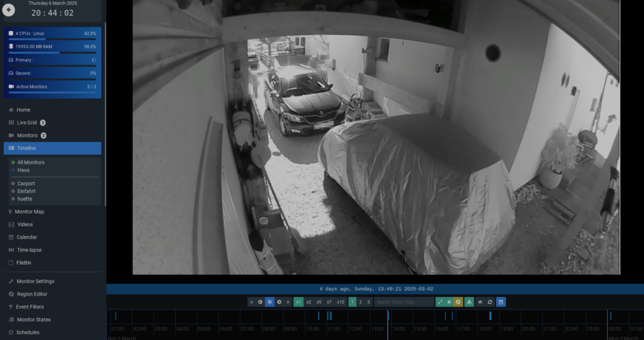Viewport: 644px width, 340px height.
Task: Select the Einfahrt monitor filter
Action: coord(26,191)
